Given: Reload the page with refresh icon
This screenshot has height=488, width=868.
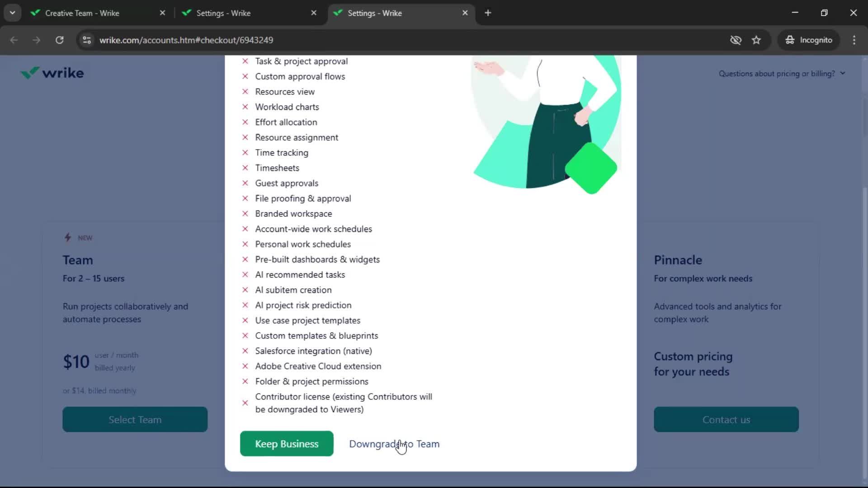Looking at the screenshot, I should [59, 40].
